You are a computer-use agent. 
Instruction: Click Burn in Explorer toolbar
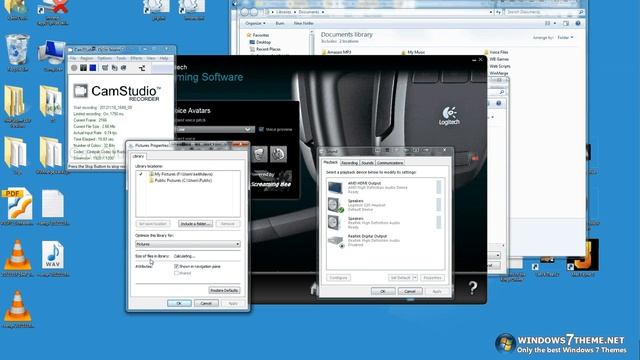(x=280, y=24)
